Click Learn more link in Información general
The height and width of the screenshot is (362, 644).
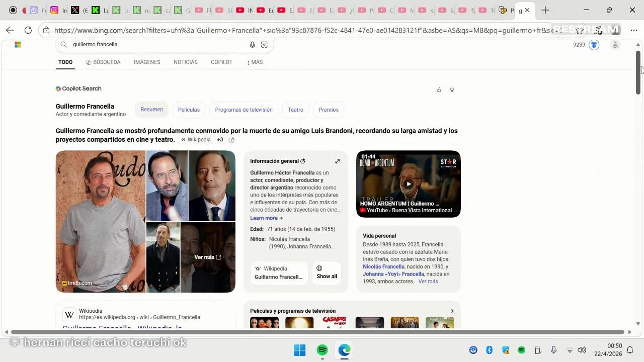tap(266, 218)
